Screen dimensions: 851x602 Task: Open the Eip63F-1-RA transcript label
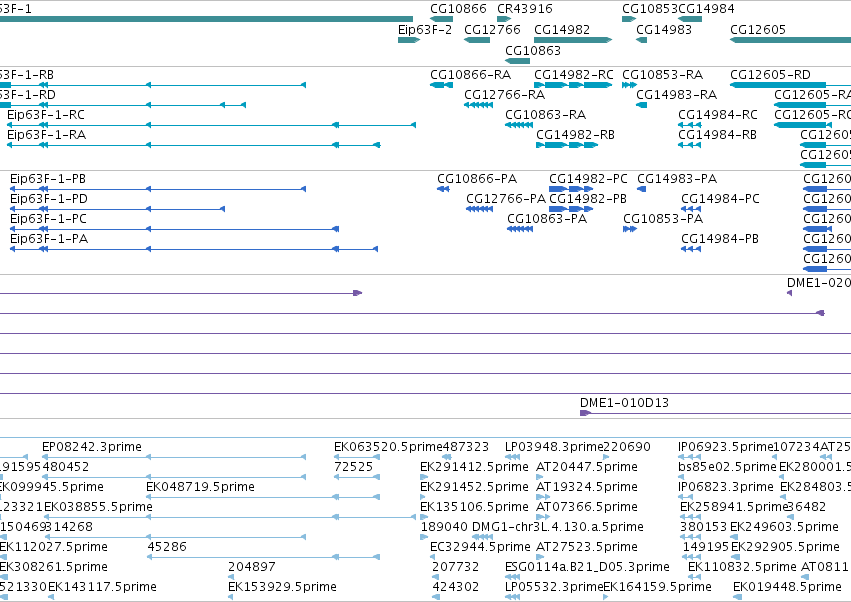(x=47, y=135)
